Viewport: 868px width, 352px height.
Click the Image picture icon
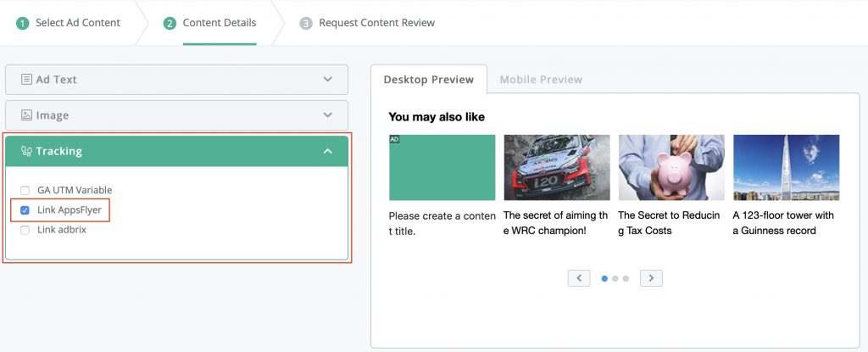(26, 115)
